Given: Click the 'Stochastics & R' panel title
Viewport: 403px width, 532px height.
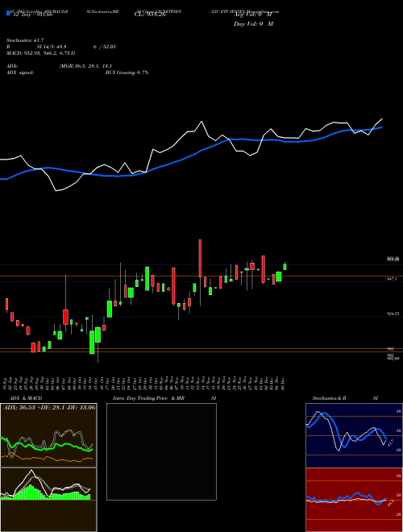Looking at the screenshot, I should [x=329, y=398].
